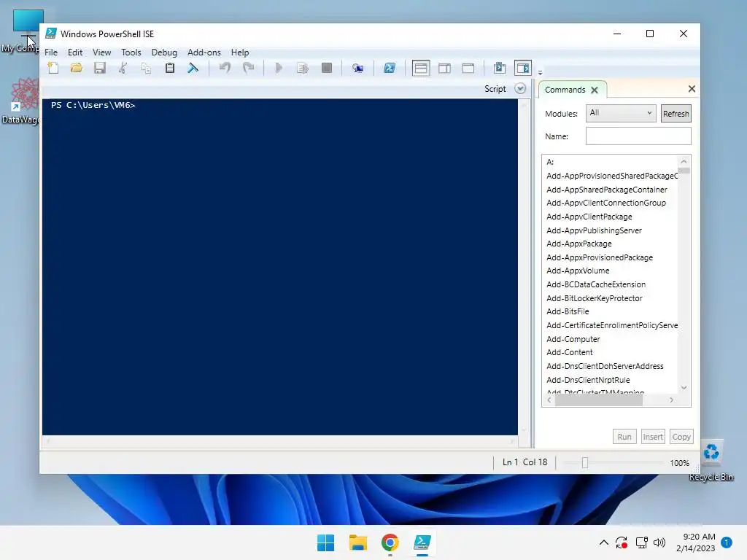This screenshot has width=747, height=560.
Task: Click the Paste clipboard icon
Action: (169, 68)
